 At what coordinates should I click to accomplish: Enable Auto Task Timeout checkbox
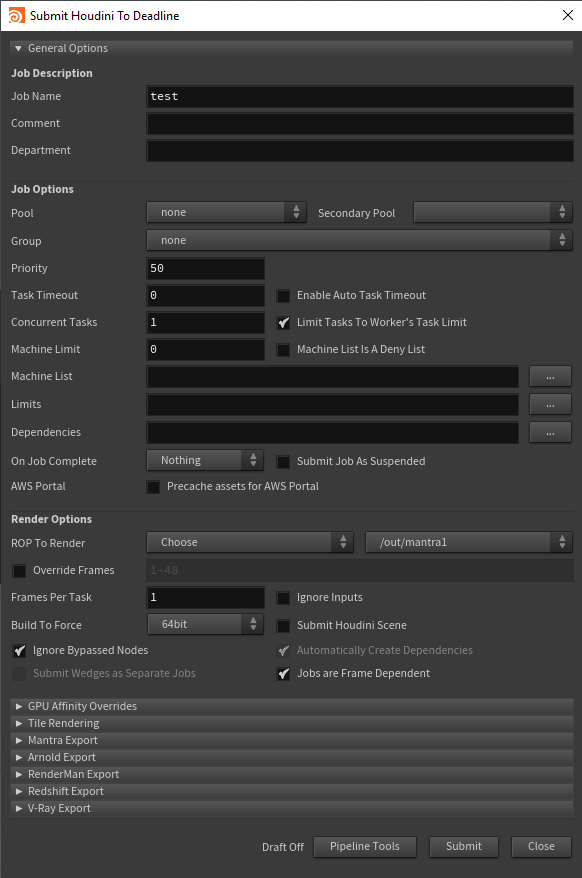click(x=283, y=296)
